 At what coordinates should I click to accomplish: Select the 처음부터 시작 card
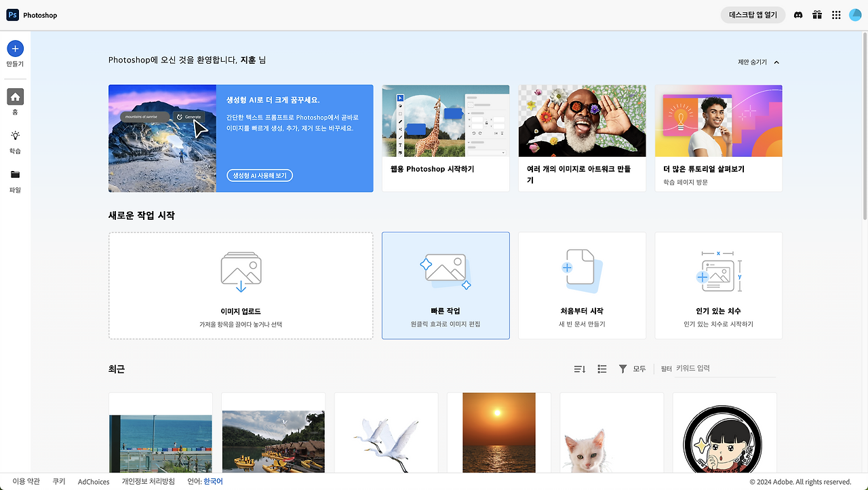point(582,286)
